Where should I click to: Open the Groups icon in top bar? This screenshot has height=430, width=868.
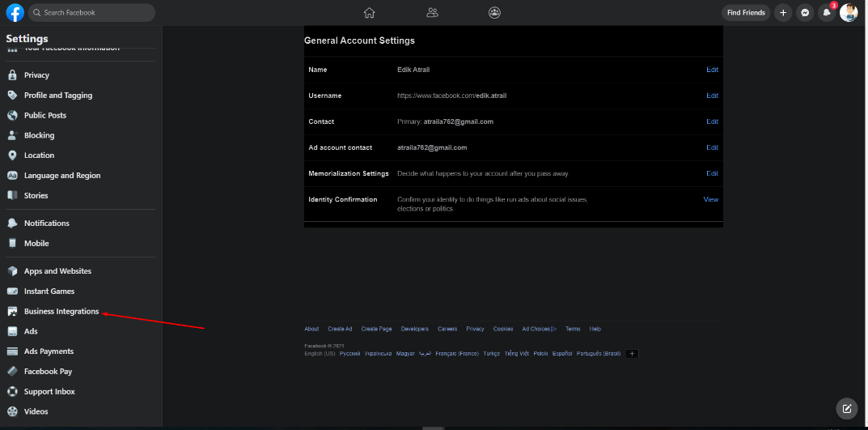point(495,12)
